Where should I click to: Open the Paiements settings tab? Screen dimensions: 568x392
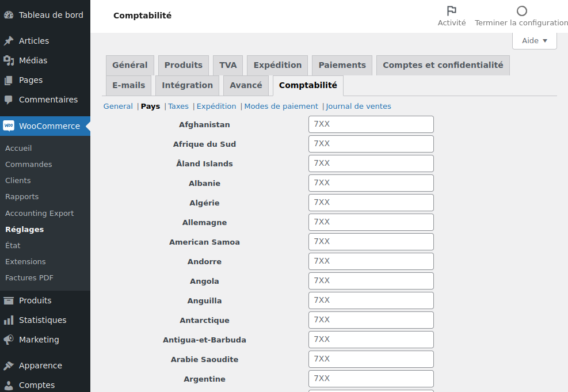(x=342, y=65)
